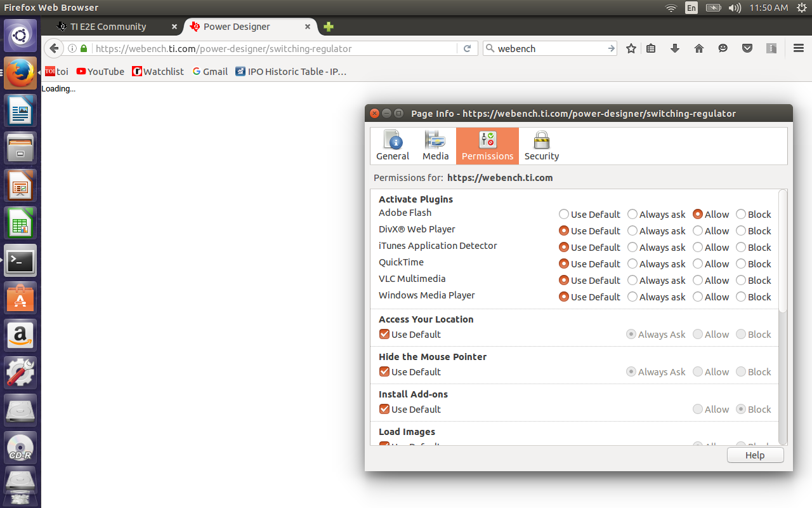The image size is (812, 508).
Task: Open the volume indicator in the top panel
Action: click(735, 8)
